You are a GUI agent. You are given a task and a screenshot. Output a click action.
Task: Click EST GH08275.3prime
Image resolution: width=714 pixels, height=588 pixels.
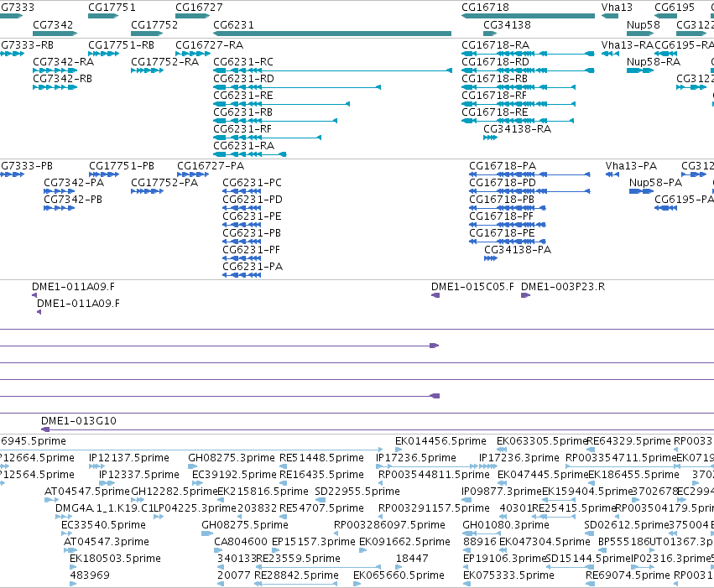click(232, 458)
